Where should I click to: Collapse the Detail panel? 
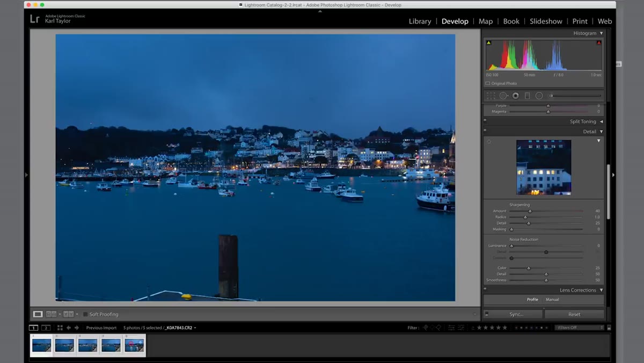601,132
